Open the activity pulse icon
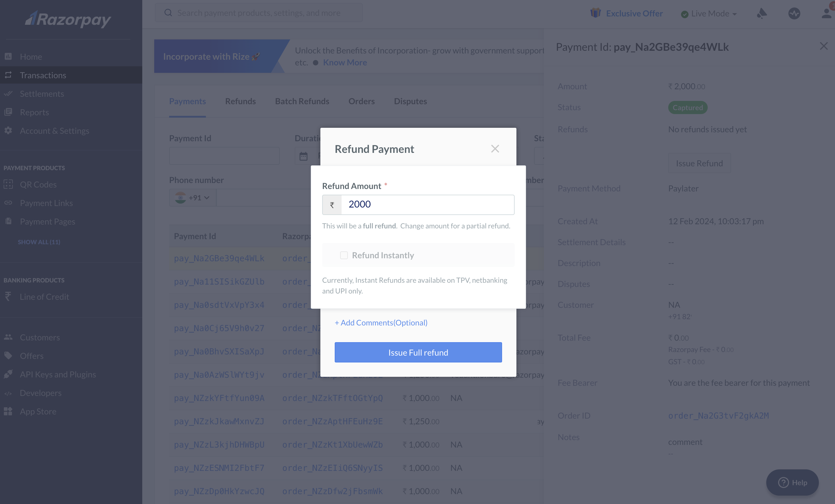The image size is (835, 504). click(x=794, y=13)
